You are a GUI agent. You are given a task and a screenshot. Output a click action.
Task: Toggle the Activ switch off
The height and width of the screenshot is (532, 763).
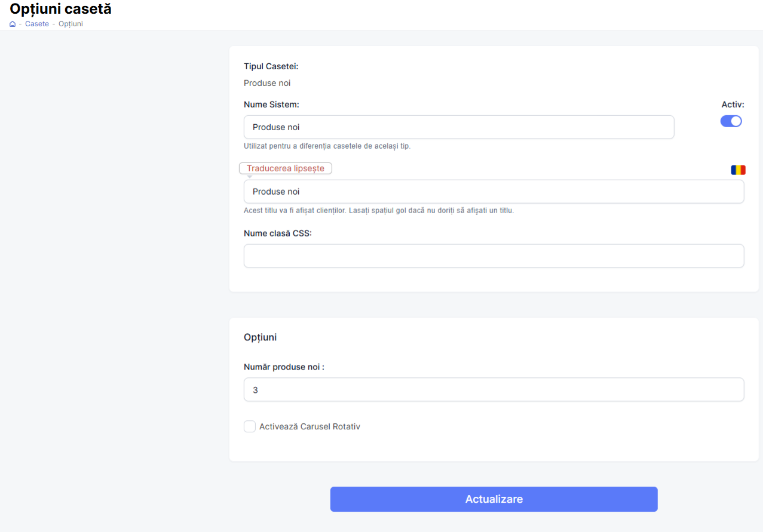coord(731,121)
